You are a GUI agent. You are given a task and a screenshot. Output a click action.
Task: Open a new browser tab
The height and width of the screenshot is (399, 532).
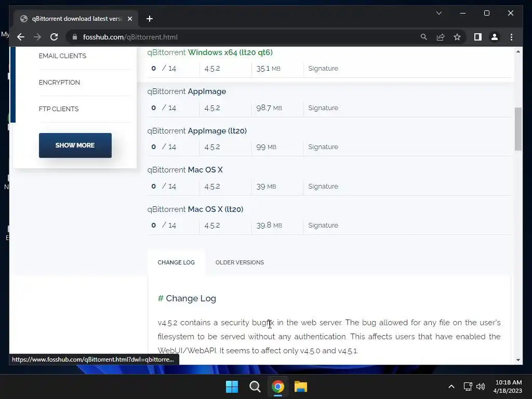[x=150, y=19]
